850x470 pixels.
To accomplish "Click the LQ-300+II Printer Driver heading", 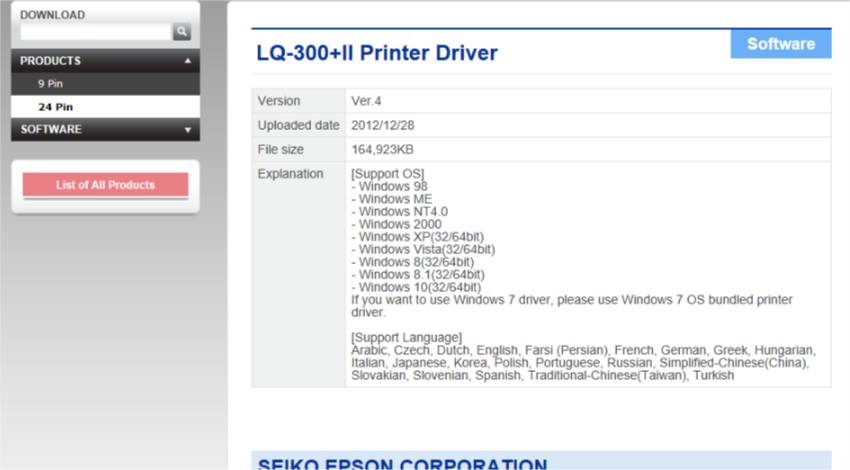I will 377,53.
